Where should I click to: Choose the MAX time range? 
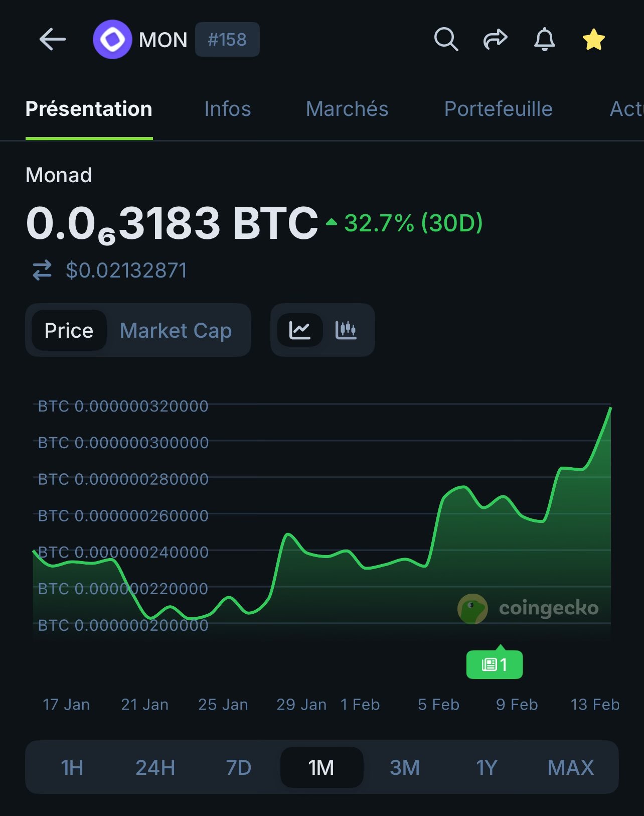570,767
